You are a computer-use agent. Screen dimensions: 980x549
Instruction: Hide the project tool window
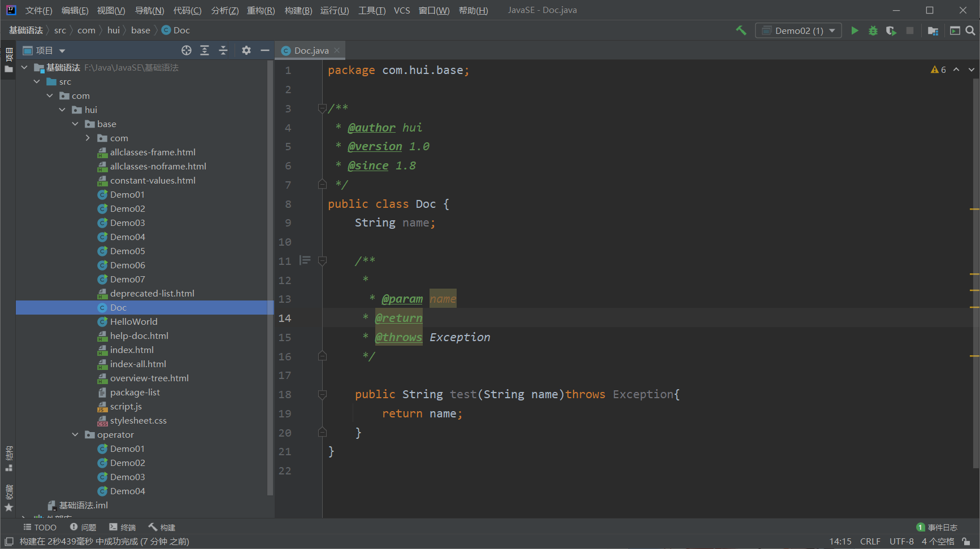(264, 50)
